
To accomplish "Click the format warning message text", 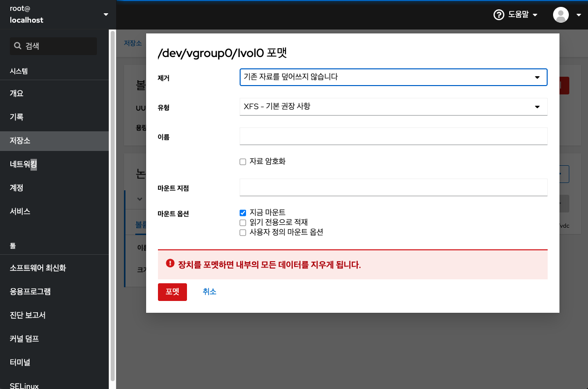I will pos(269,265).
